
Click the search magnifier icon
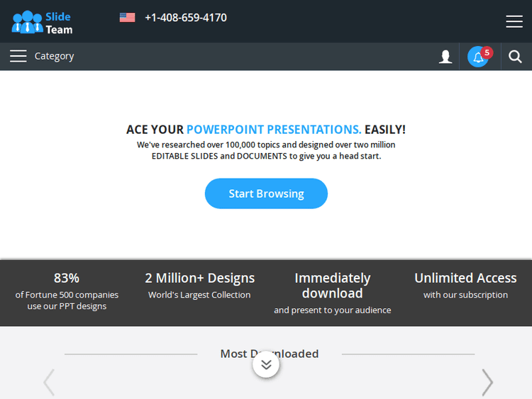pyautogui.click(x=516, y=57)
